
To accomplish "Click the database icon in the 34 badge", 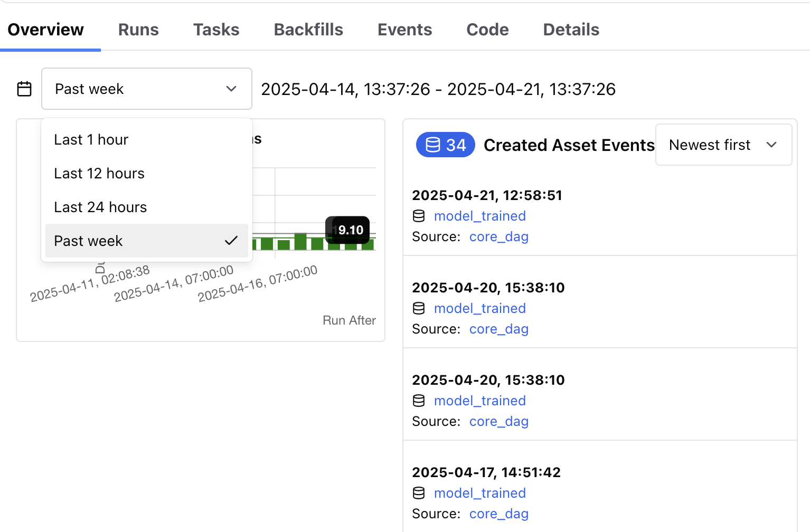I will [432, 145].
